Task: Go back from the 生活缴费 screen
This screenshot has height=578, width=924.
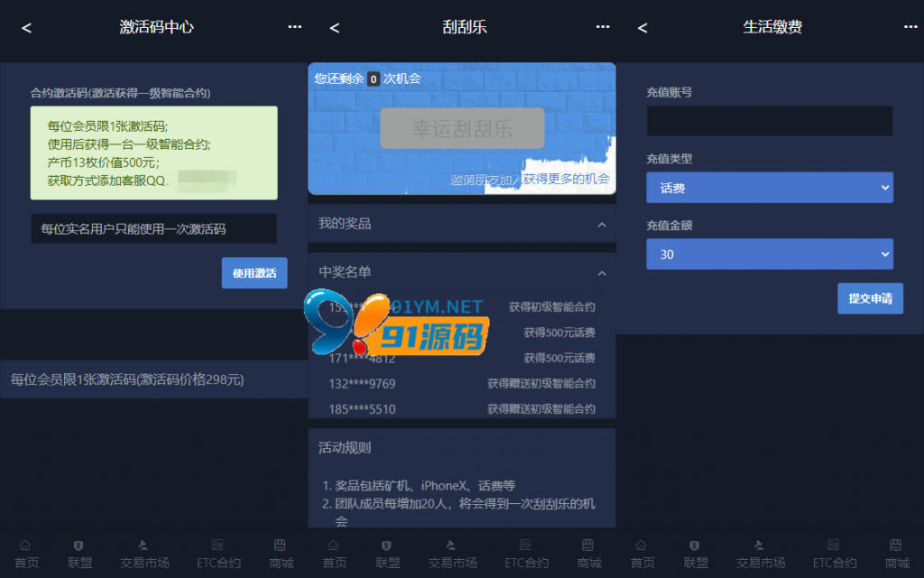Action: click(642, 28)
